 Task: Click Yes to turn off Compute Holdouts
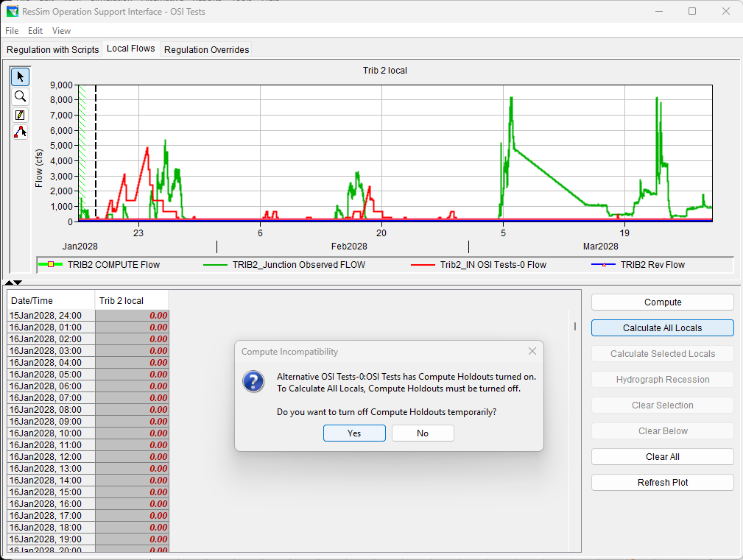click(354, 433)
